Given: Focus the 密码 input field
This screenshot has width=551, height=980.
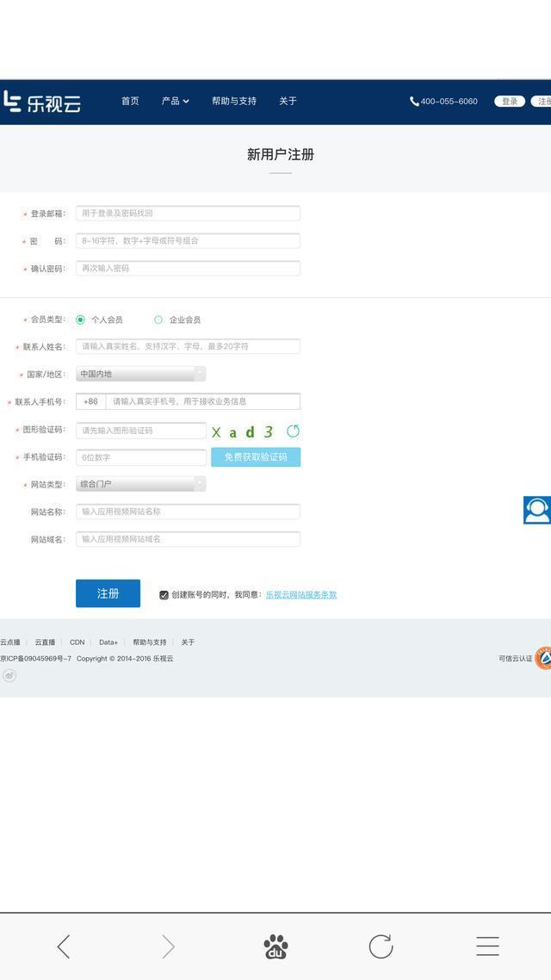Looking at the screenshot, I should tap(188, 240).
